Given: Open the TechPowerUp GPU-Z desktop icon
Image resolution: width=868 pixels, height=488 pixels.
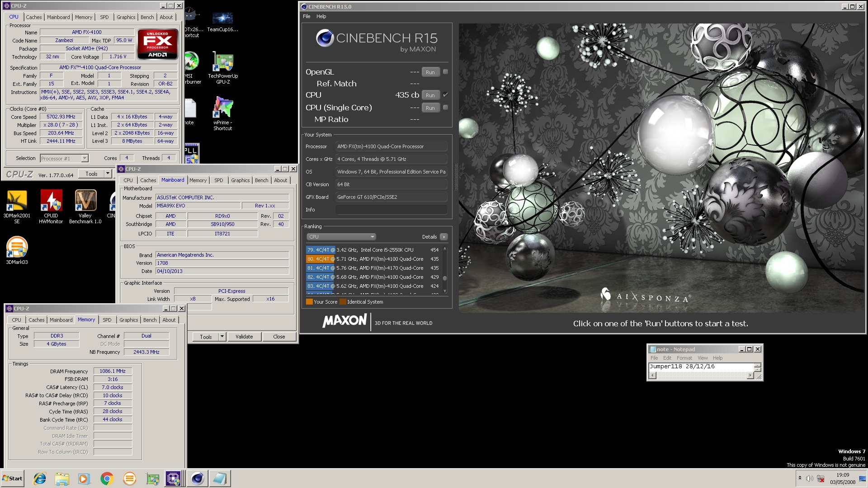Looking at the screenshot, I should click(223, 68).
